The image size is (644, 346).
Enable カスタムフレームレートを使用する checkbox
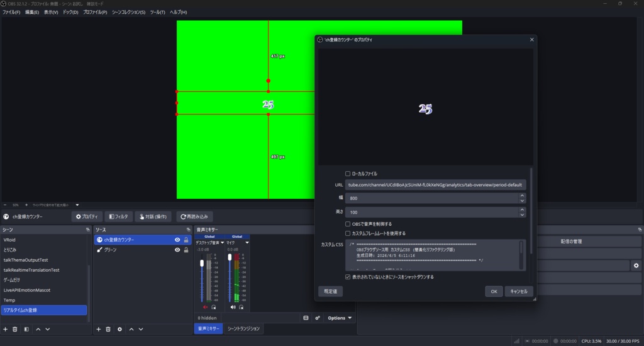click(x=348, y=233)
